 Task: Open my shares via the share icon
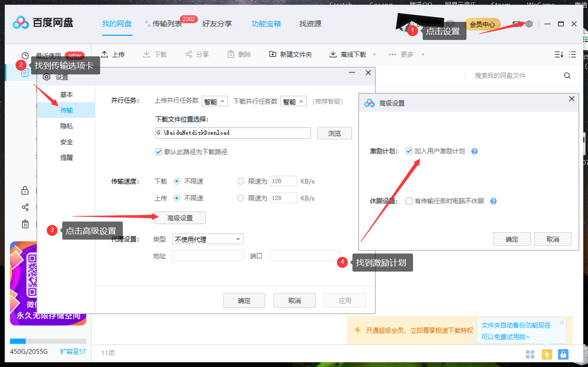(x=25, y=207)
